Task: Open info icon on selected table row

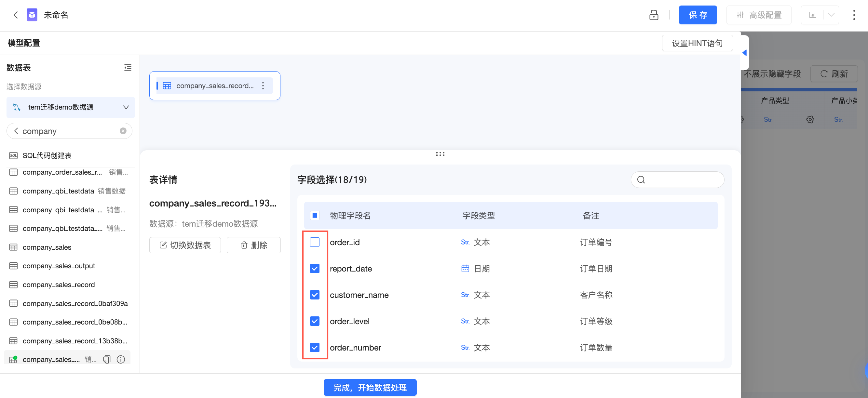Action: click(121, 359)
